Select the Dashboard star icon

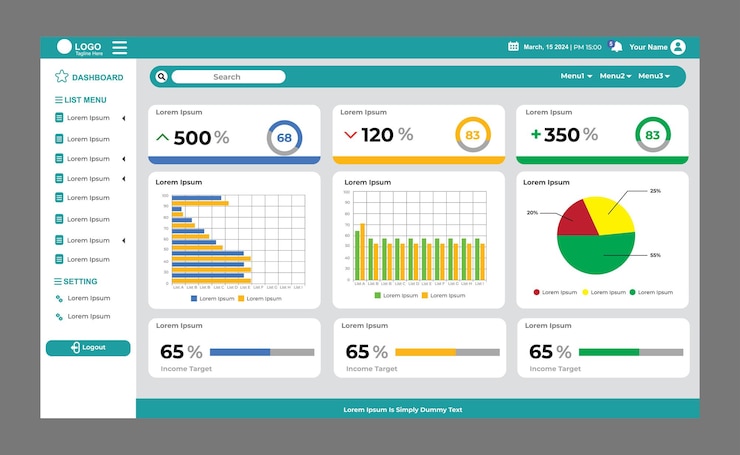[x=61, y=76]
